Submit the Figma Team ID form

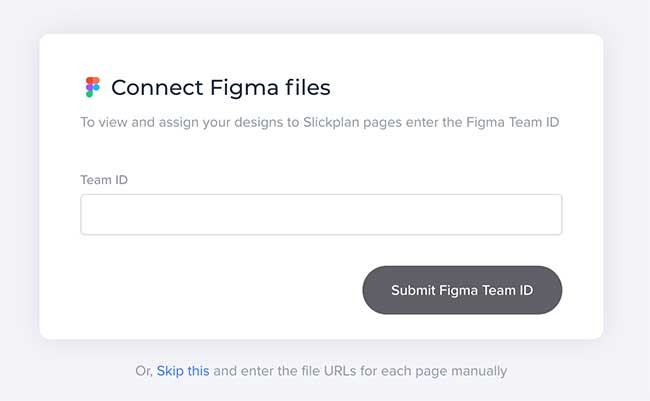click(x=461, y=290)
